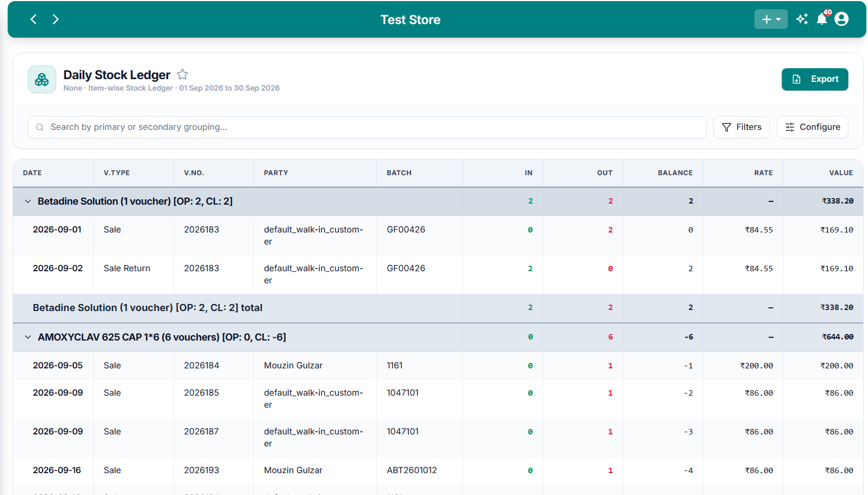Open notifications bell with 40 badge
This screenshot has height=495, width=868.
[822, 19]
